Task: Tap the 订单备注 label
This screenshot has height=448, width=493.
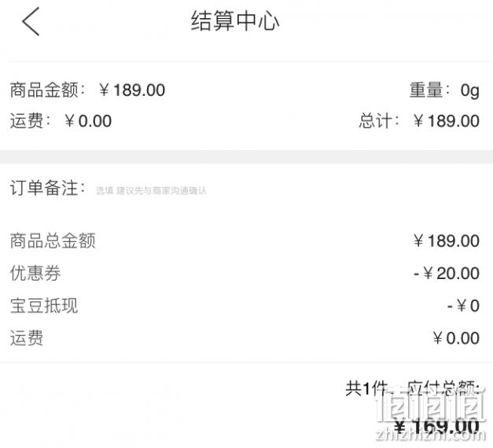Action: pyautogui.click(x=47, y=188)
